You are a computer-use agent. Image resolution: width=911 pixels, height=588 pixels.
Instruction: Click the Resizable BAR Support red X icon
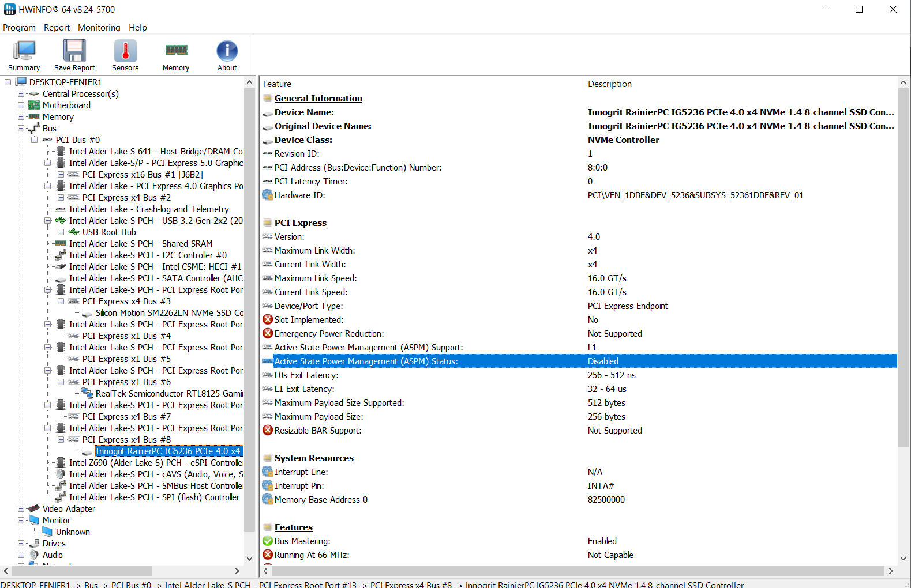[268, 430]
